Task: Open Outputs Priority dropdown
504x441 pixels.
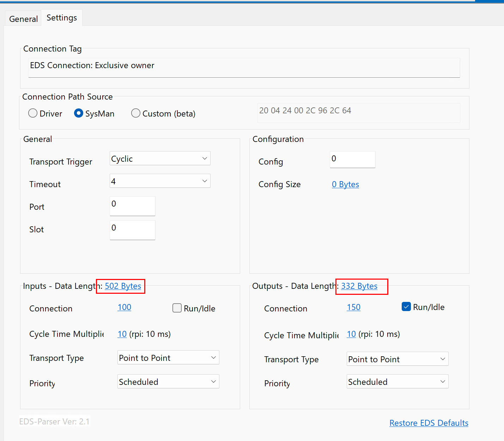Action: 397,382
